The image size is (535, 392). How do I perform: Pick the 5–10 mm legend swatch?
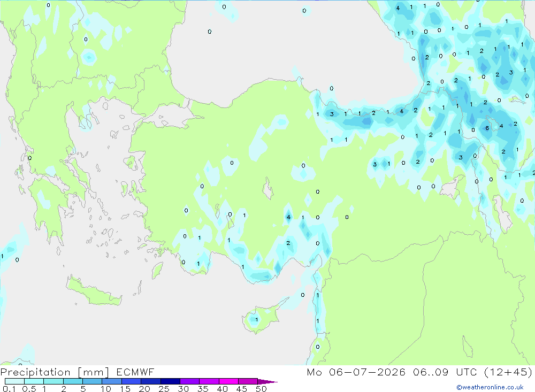click(x=93, y=381)
